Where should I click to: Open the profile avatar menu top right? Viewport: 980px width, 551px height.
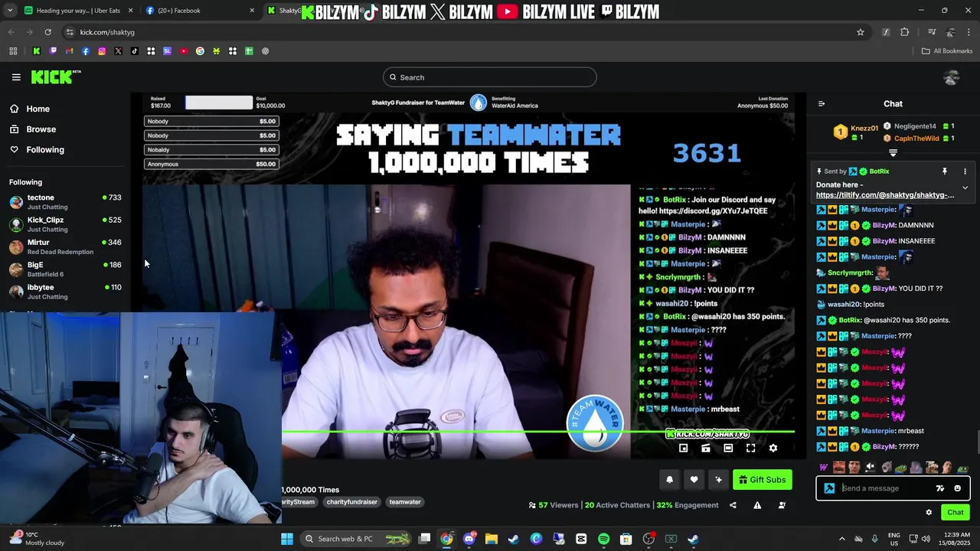pos(952,77)
